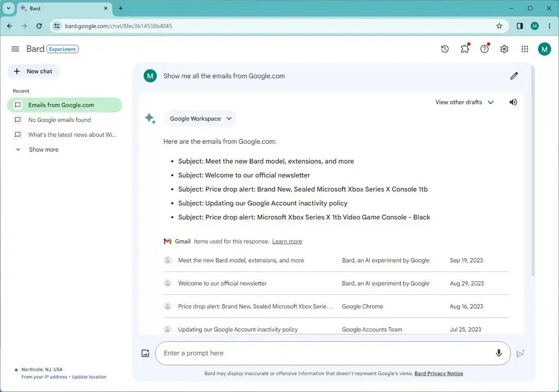This screenshot has width=559, height=392.
Task: Open Bard conversation history
Action: (x=444, y=49)
